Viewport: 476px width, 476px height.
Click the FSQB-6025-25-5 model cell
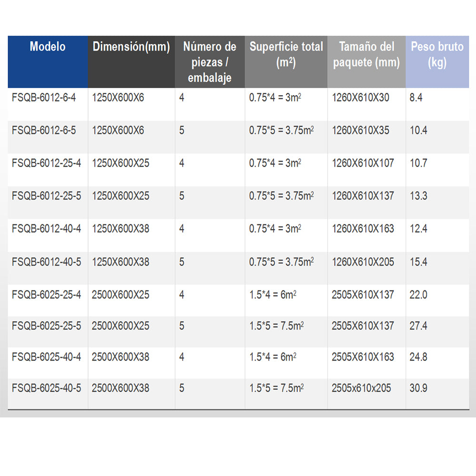click(46, 326)
